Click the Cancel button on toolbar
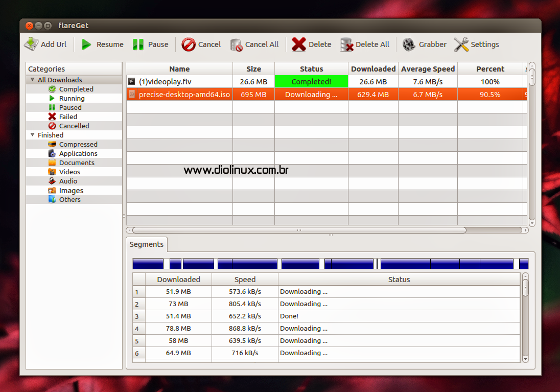 coord(201,44)
